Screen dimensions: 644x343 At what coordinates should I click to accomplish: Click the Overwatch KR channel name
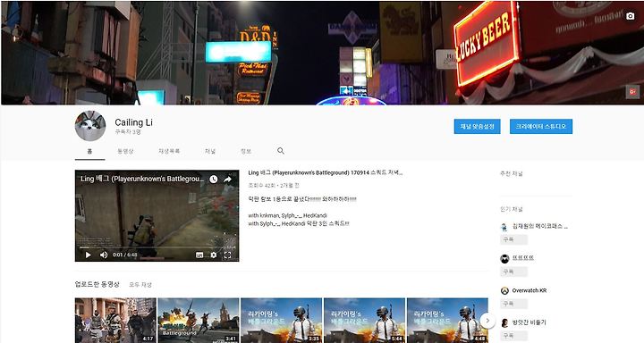(530, 290)
